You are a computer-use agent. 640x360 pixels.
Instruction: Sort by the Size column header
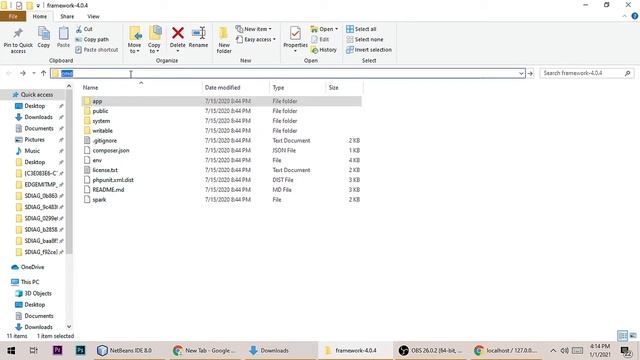(344, 87)
